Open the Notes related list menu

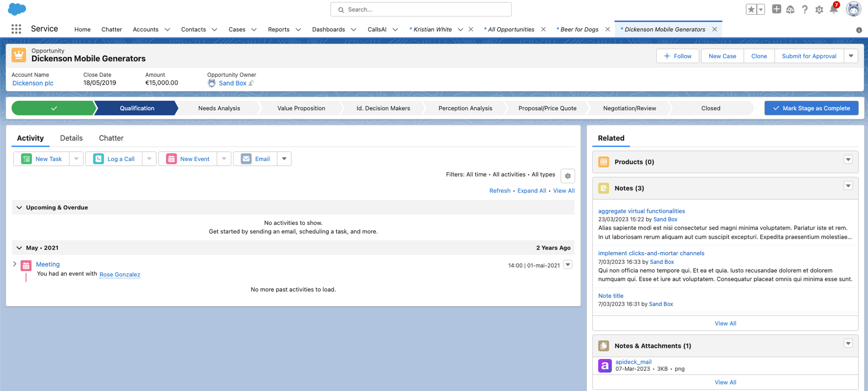(848, 186)
